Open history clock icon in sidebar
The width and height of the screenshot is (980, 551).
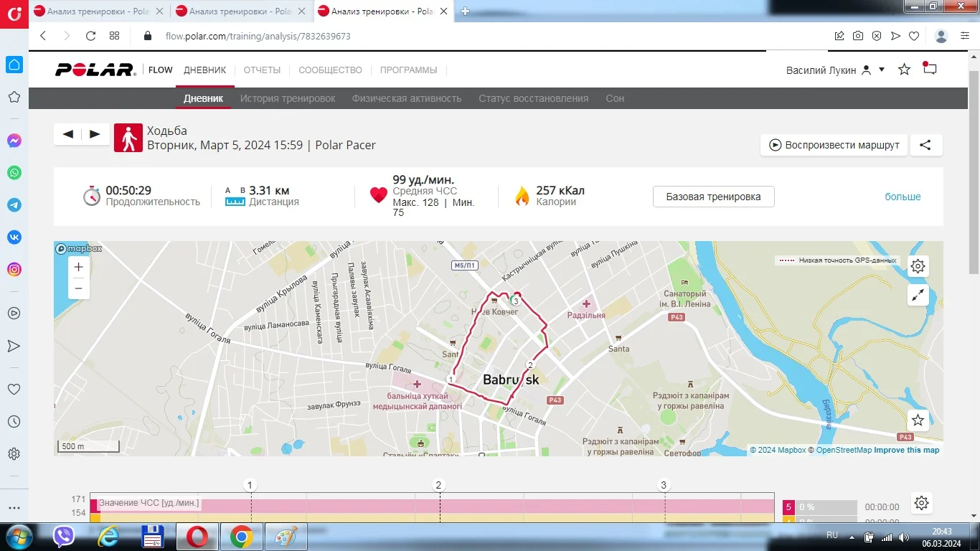pos(14,422)
